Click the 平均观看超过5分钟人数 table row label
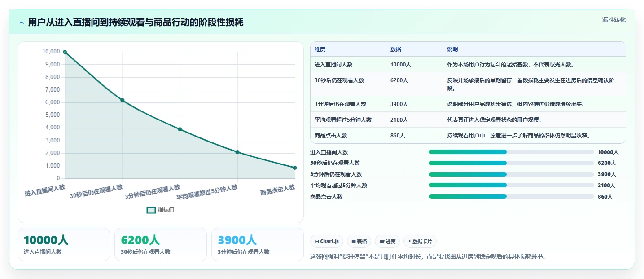 coord(343,120)
